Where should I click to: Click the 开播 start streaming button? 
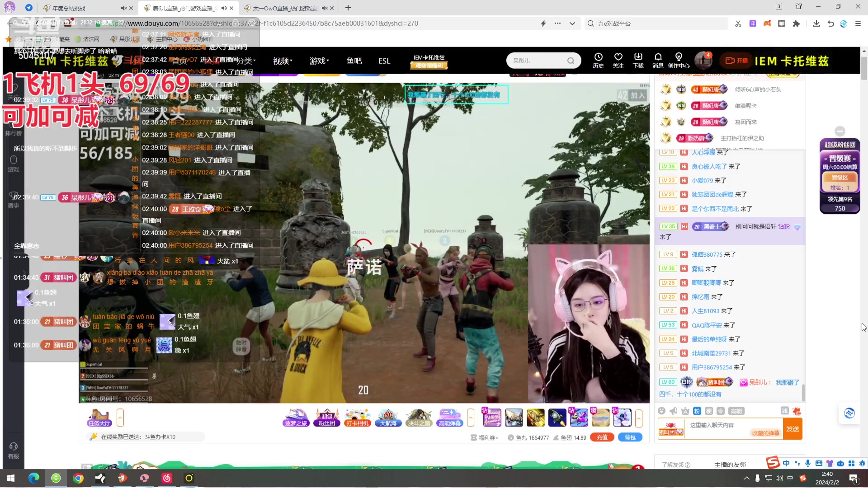(x=737, y=61)
